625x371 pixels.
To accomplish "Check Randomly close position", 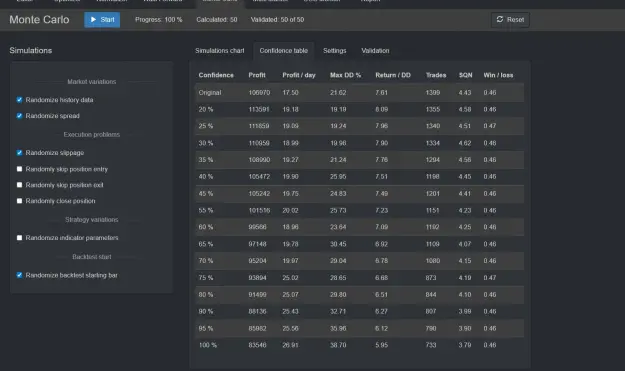I will coord(19,201).
